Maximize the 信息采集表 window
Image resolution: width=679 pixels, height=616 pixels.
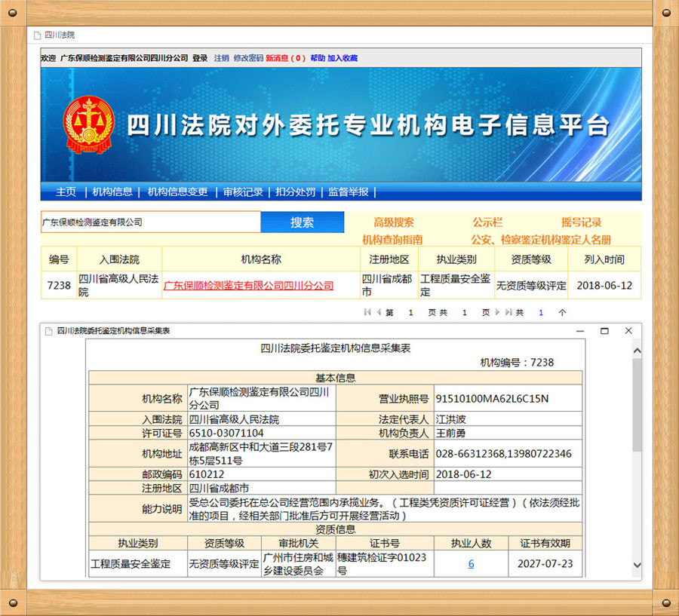(x=604, y=331)
